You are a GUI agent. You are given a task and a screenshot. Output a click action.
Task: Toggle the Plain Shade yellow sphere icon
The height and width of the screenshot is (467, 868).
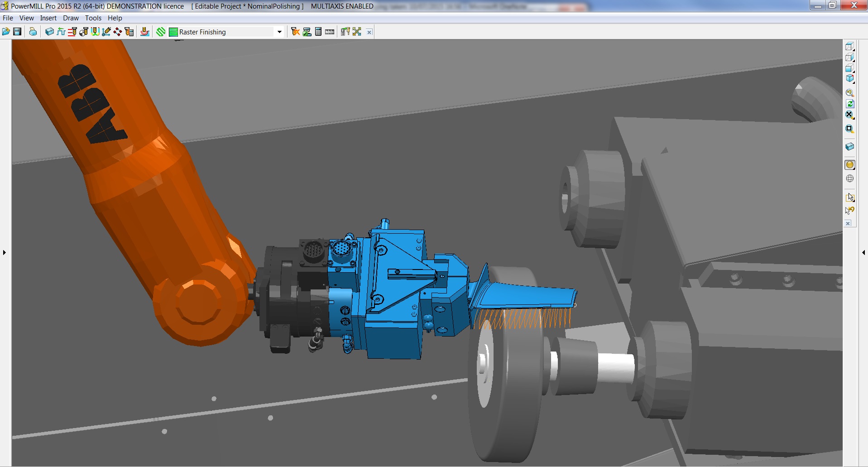850,165
